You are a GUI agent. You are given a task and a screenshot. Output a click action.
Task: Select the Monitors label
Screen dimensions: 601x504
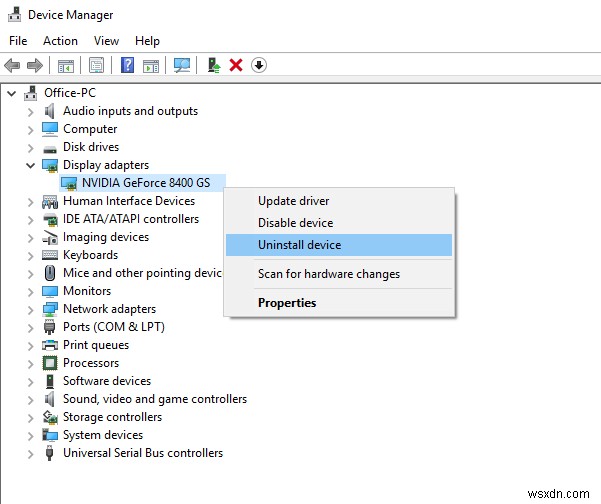(87, 291)
